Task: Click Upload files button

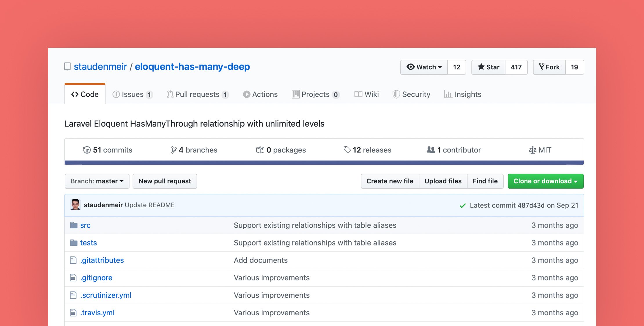Action: click(443, 181)
